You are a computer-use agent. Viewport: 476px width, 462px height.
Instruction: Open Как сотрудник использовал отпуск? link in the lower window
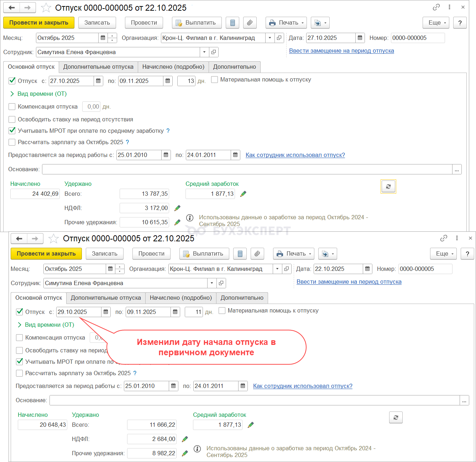[303, 386]
